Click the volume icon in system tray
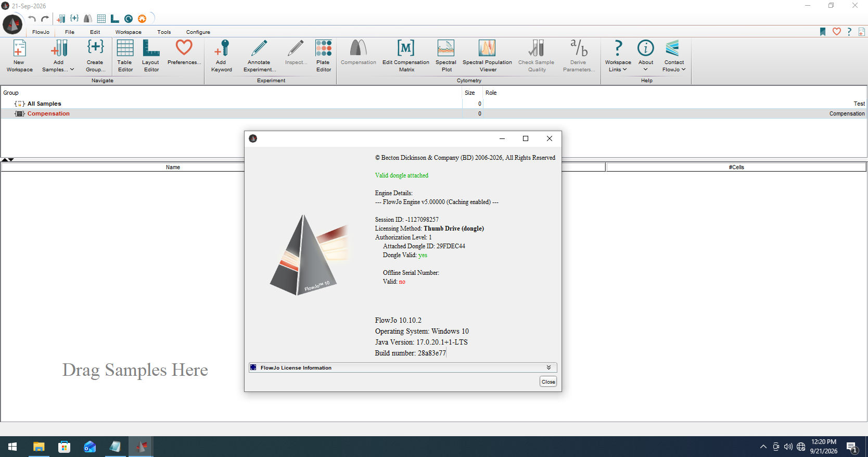The image size is (868, 457). [x=788, y=447]
